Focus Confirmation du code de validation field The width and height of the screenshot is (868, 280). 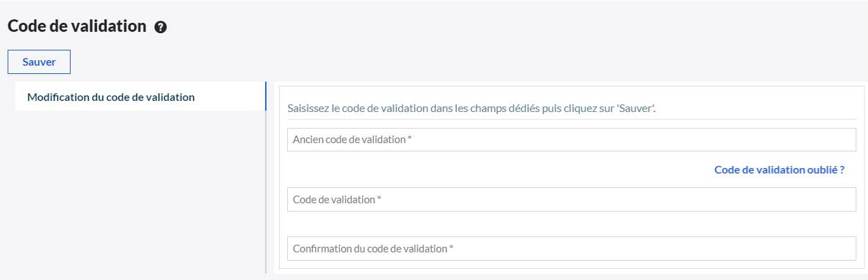tap(571, 249)
